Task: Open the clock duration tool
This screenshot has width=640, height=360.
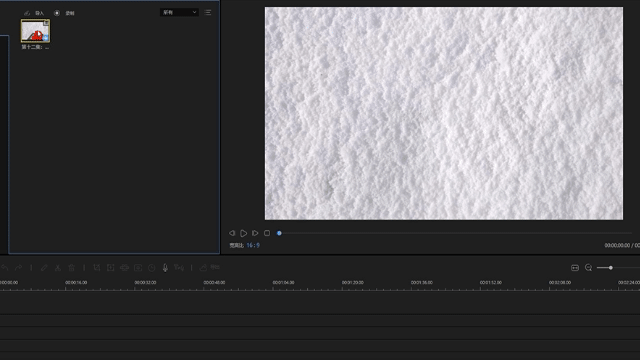Action: [151, 268]
